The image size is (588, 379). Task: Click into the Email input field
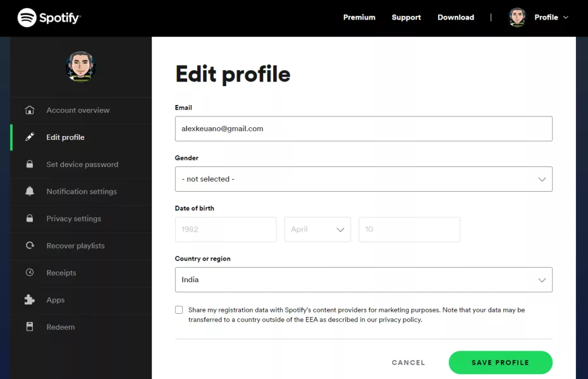pos(364,128)
